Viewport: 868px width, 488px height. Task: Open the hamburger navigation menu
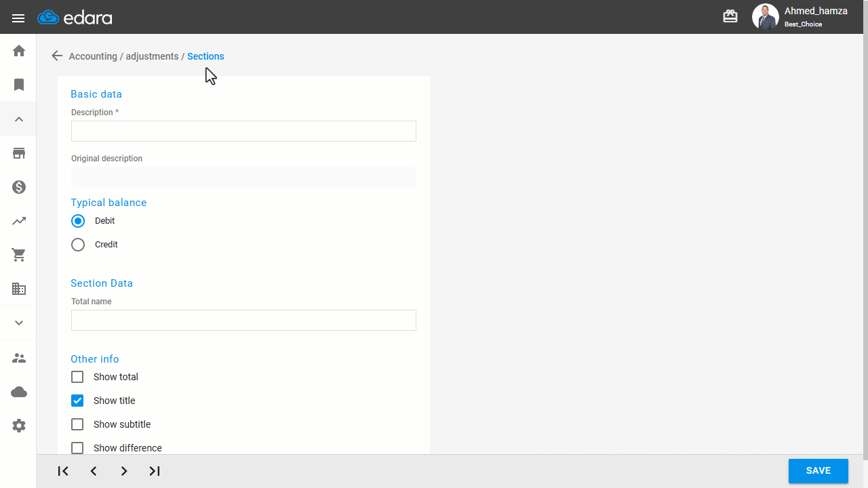click(18, 18)
